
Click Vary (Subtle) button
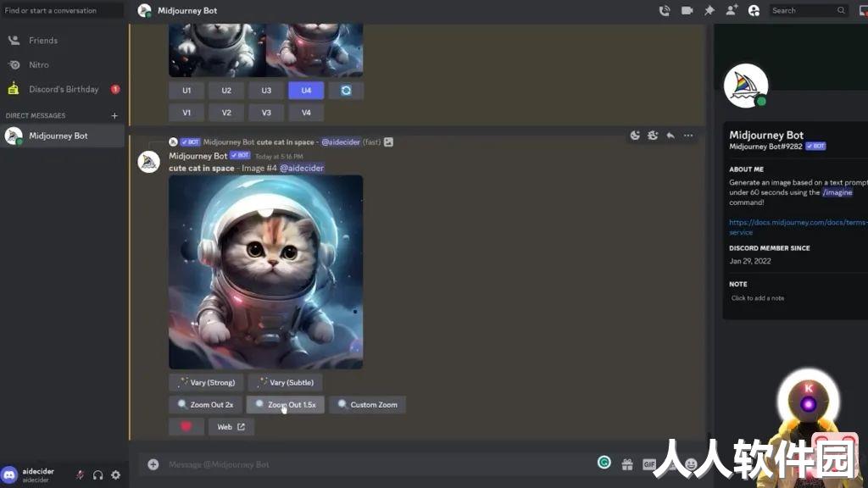(285, 382)
